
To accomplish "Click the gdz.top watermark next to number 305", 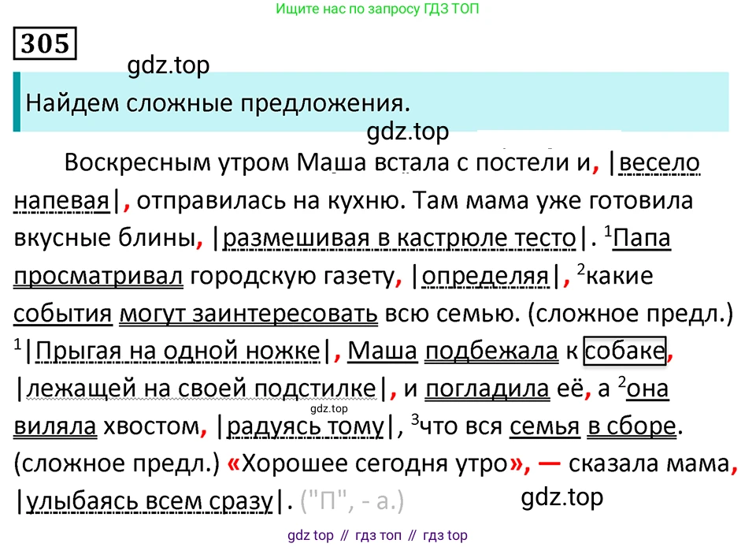I will [x=168, y=65].
